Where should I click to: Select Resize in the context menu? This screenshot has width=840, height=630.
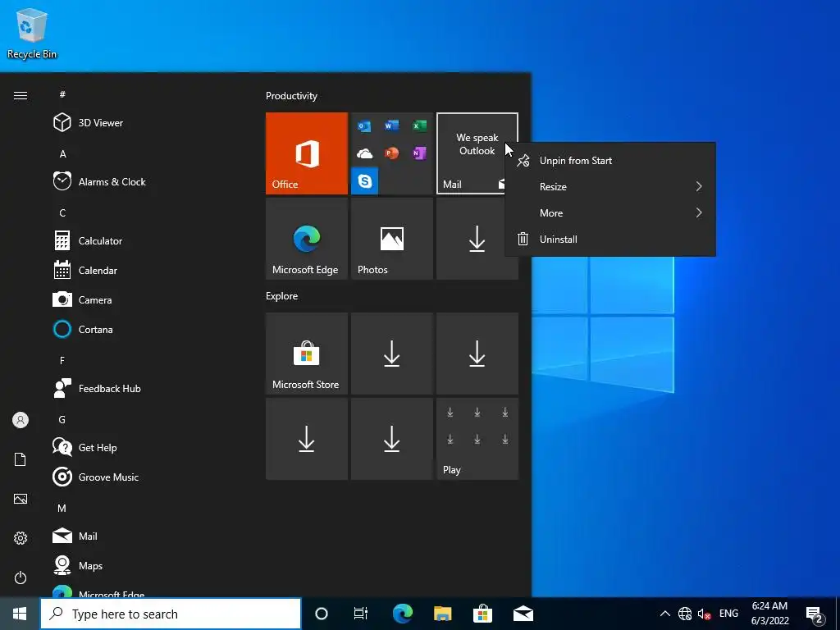(x=610, y=187)
